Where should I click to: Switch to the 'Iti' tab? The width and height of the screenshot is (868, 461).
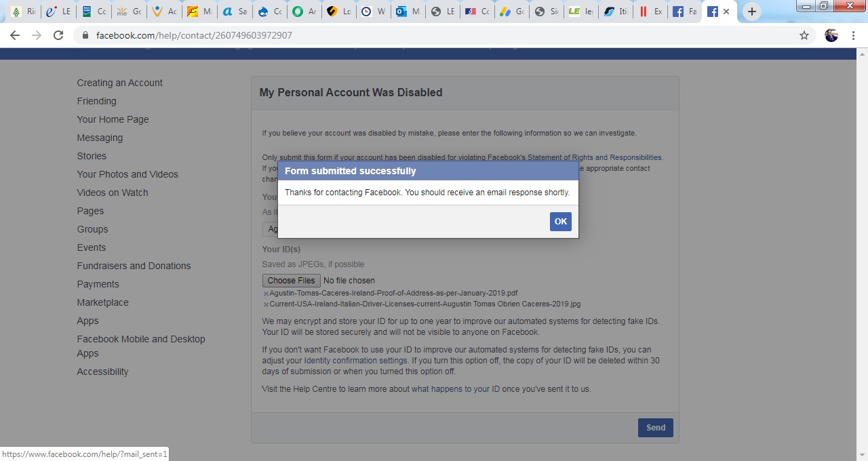pos(617,12)
